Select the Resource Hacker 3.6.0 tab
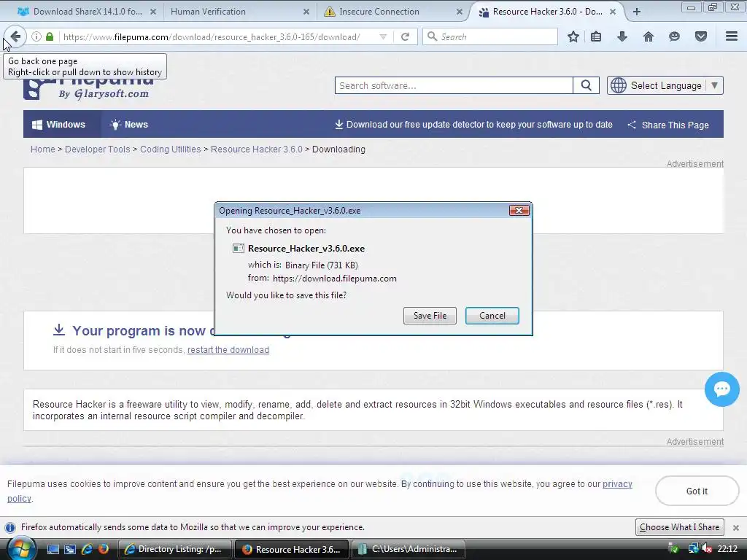 [x=548, y=12]
